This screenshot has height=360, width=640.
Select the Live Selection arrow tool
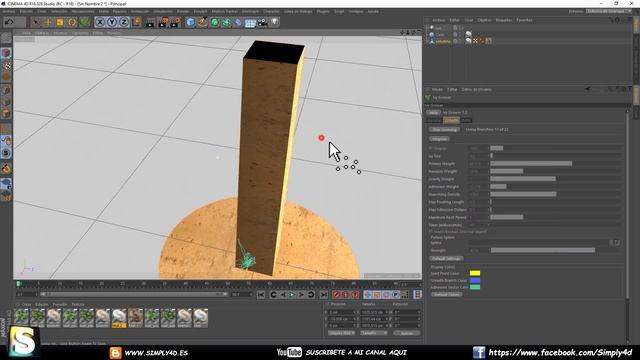coord(36,22)
